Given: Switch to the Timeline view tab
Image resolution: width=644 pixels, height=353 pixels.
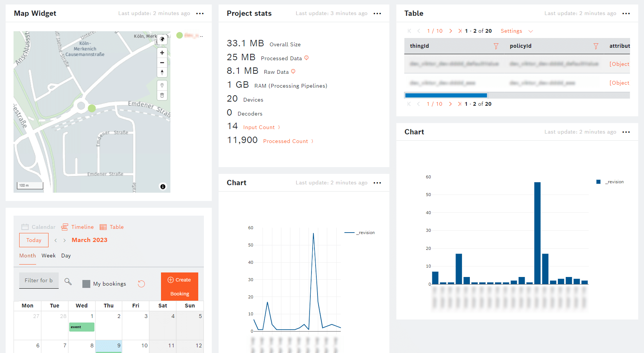Looking at the screenshot, I should coord(78,227).
